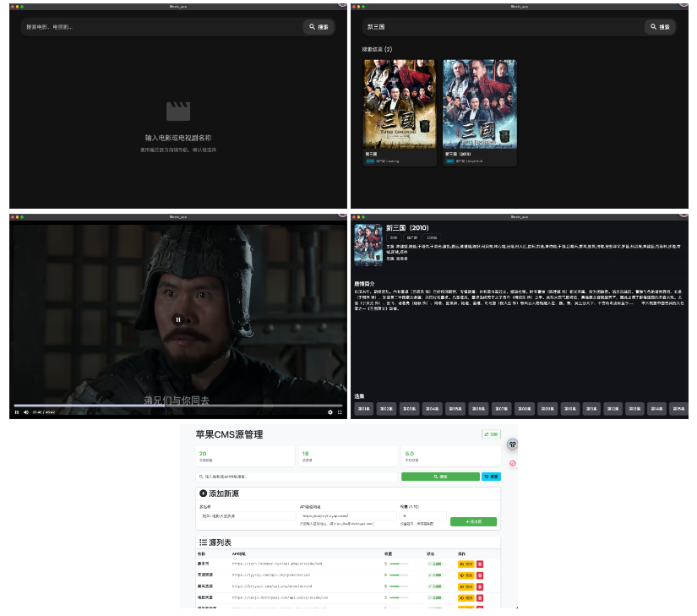This screenshot has height=616, width=697.
Task: Click the source name input in 添加新源
Action: pos(248,516)
